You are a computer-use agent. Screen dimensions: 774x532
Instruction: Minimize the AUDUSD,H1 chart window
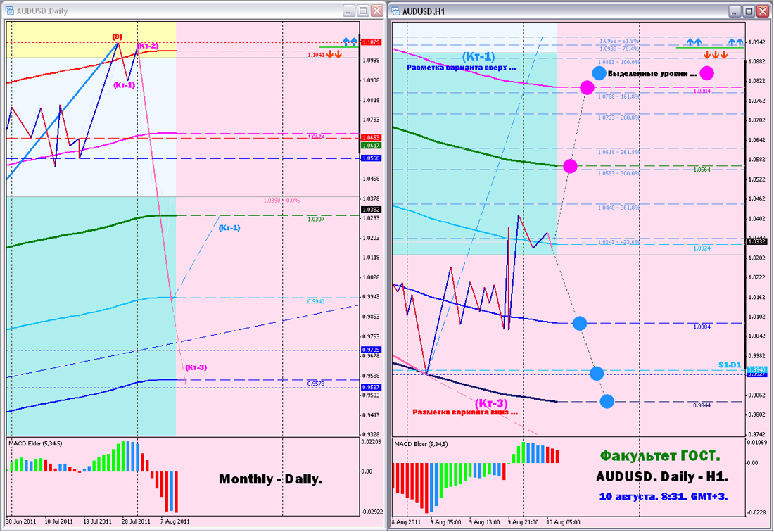735,11
